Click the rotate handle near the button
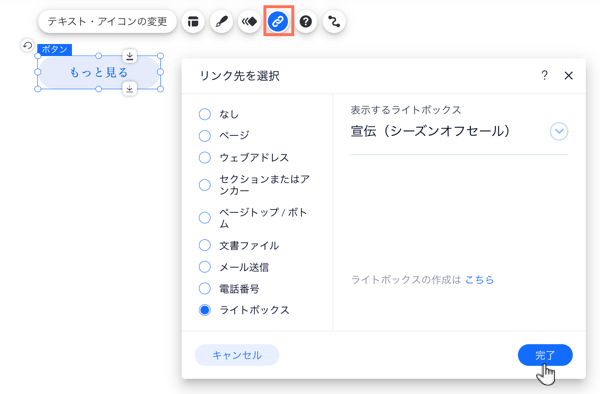The width and height of the screenshot is (600, 394). (27, 46)
